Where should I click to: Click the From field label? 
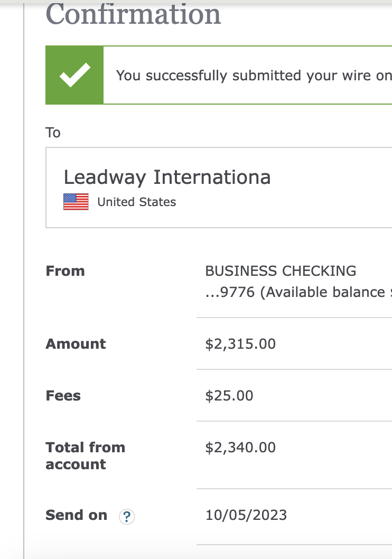point(65,271)
